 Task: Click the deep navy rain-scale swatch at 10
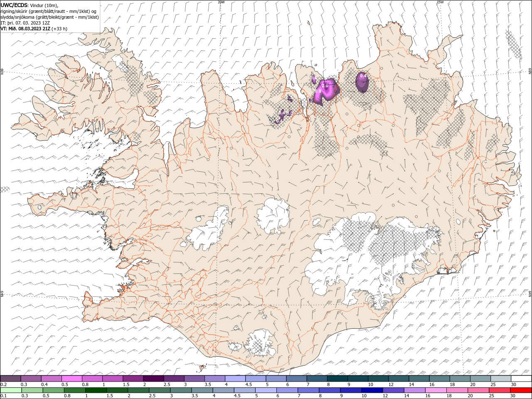pos(372,390)
